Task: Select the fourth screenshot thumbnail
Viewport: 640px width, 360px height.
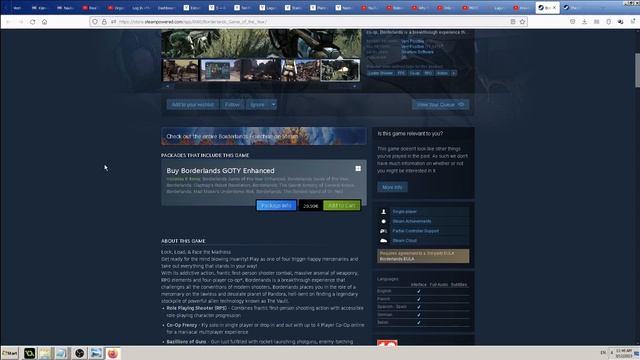Action: coord(300,70)
